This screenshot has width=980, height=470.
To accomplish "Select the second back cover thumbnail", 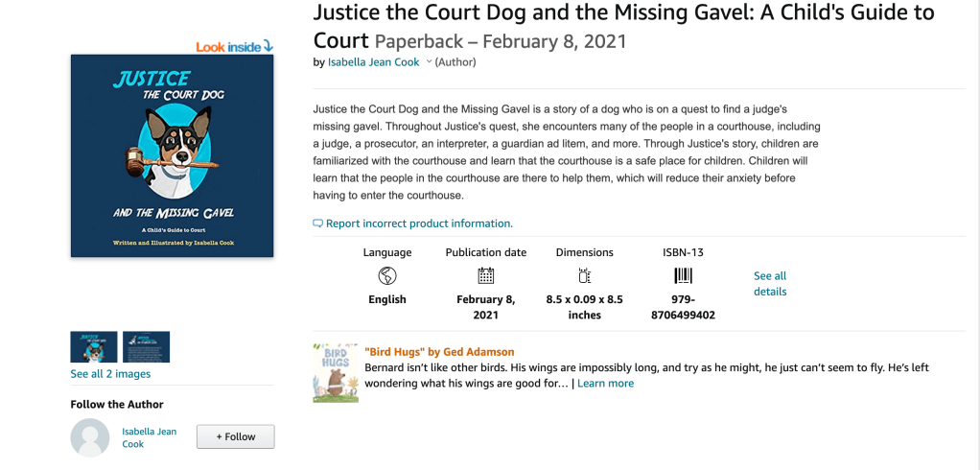I will point(146,346).
